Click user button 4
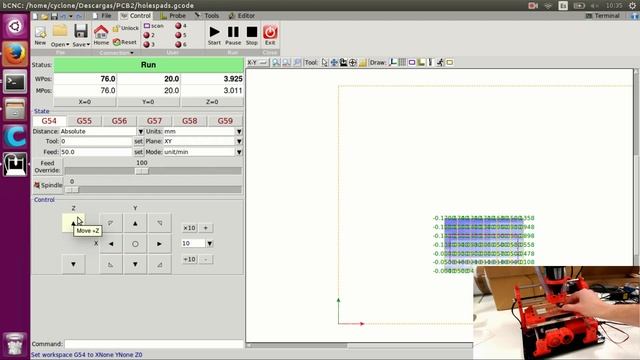The image size is (640, 360). tap(180, 26)
